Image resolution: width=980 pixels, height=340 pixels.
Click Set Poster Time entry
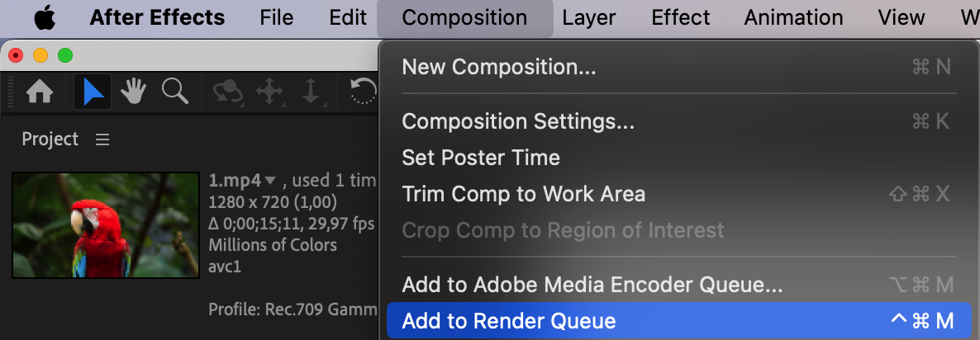point(480,158)
